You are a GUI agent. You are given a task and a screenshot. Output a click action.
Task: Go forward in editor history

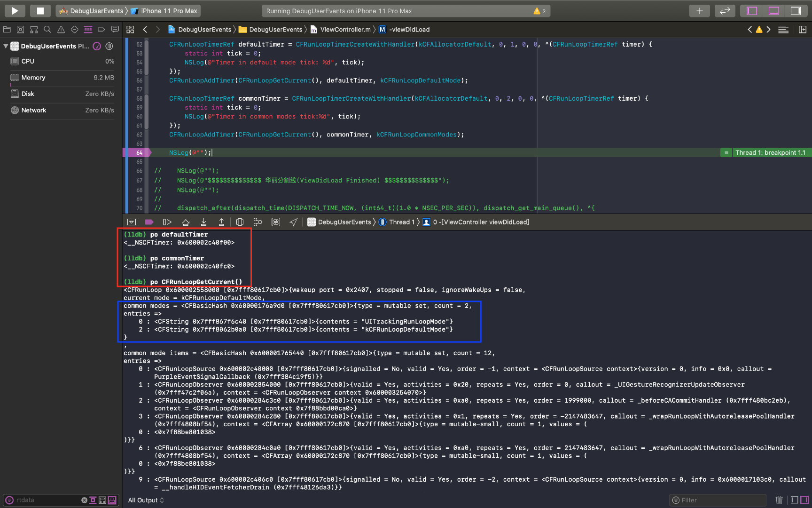coord(158,29)
